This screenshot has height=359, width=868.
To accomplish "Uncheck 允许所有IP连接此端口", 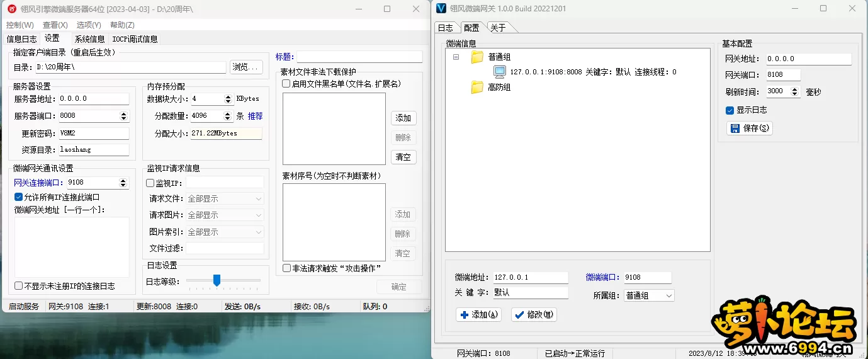I will (18, 197).
